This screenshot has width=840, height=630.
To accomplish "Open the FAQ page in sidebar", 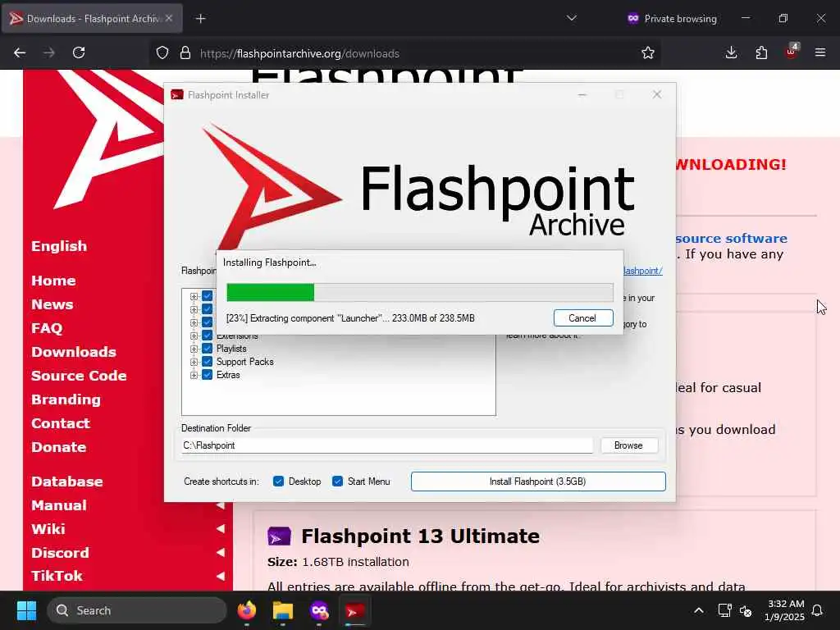I will (47, 328).
